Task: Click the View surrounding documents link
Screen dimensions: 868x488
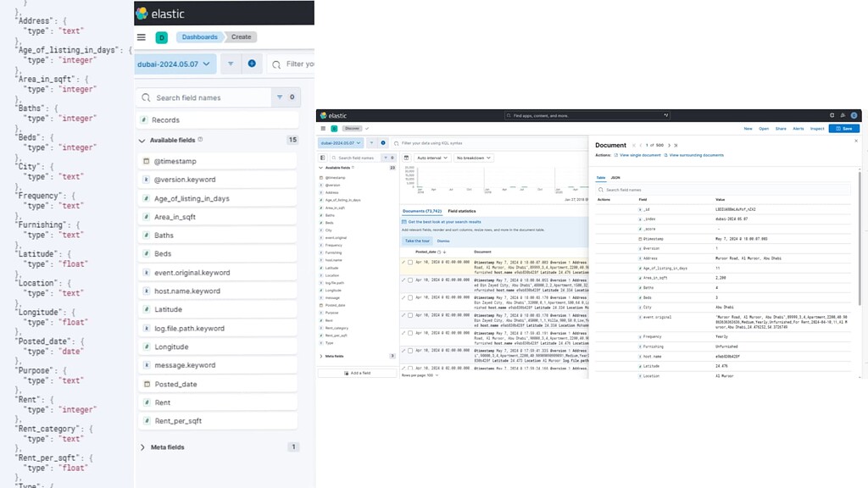Action: (x=695, y=155)
